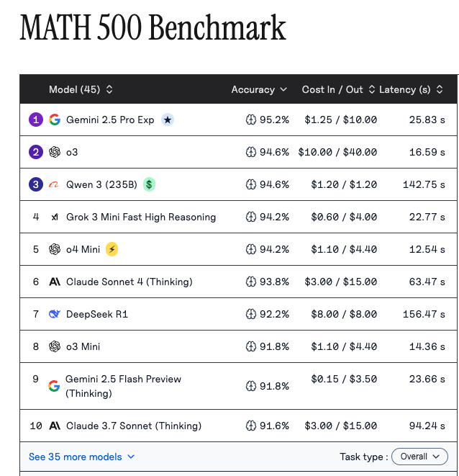Click the DeepSeek whale logo icon

(x=55, y=314)
